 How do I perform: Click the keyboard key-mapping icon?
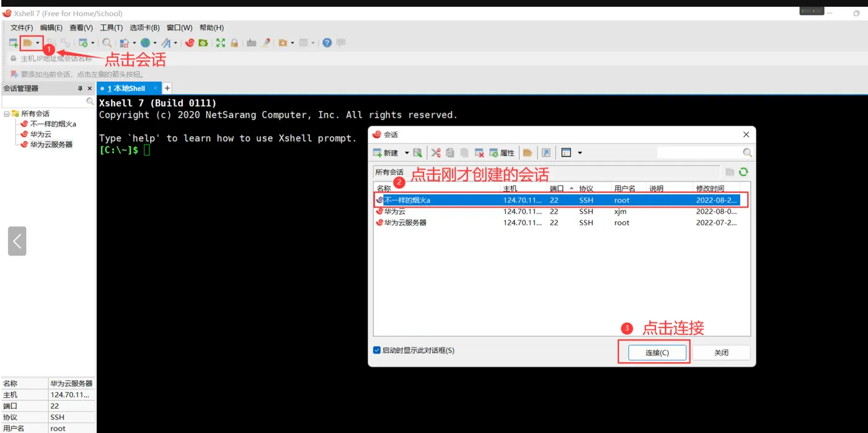251,43
